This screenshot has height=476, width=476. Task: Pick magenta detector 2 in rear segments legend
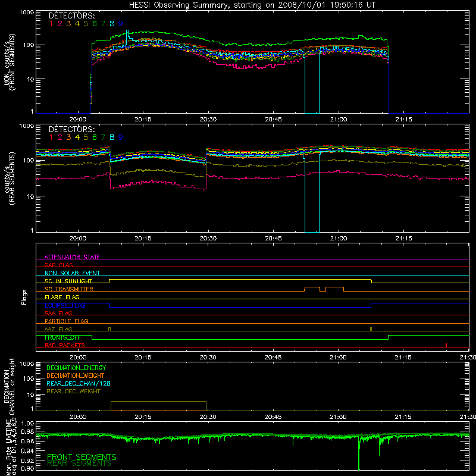tap(60, 137)
